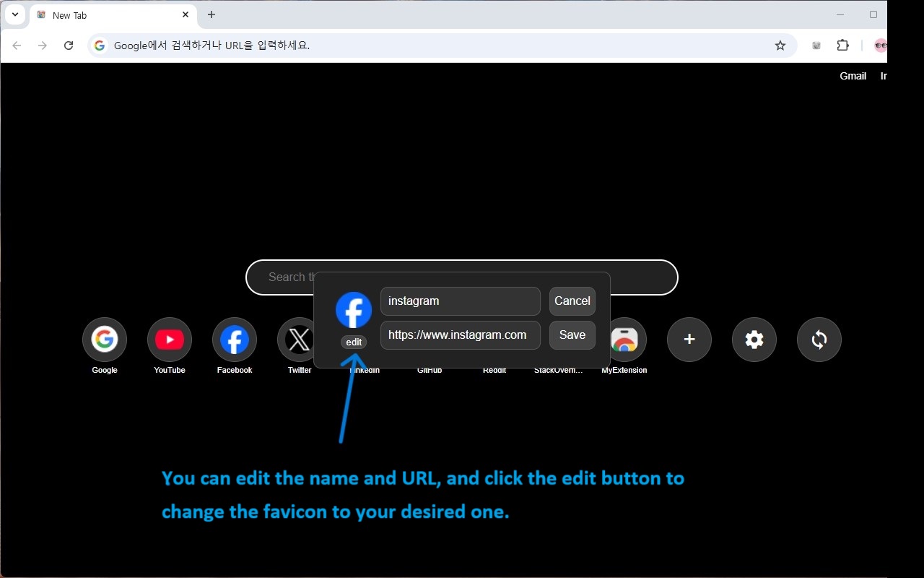Viewport: 924px width, 578px height.
Task: Click the Cancel button in dialog
Action: click(x=572, y=301)
